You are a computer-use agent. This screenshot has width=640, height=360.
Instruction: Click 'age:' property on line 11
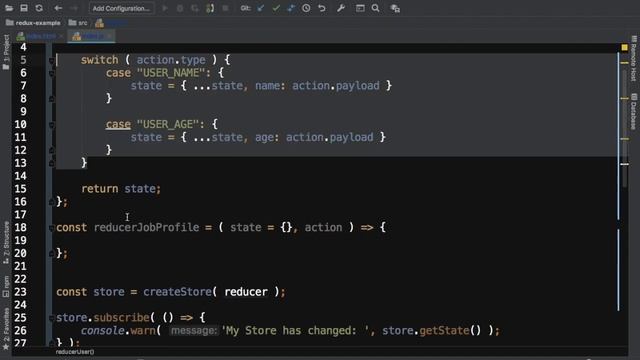[x=267, y=137]
